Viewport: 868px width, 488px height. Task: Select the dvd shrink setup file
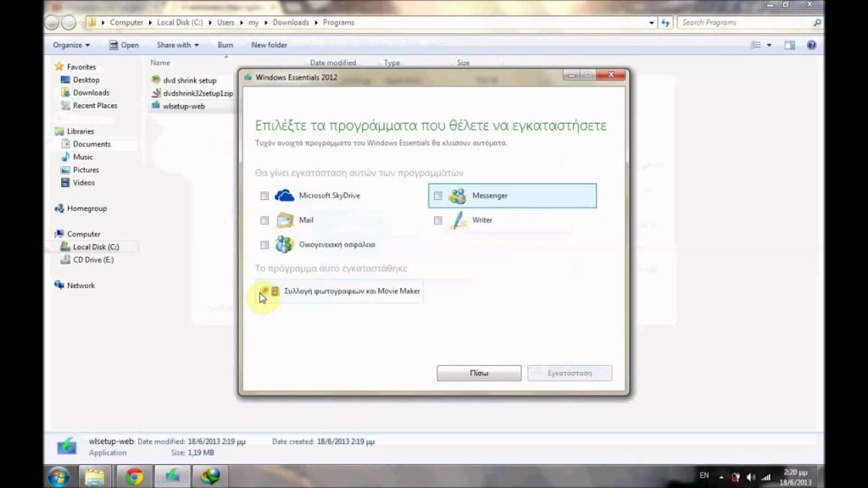[x=189, y=80]
